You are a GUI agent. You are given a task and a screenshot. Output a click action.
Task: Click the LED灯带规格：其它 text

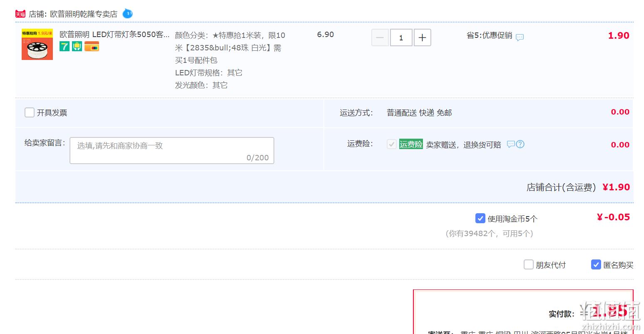point(209,73)
